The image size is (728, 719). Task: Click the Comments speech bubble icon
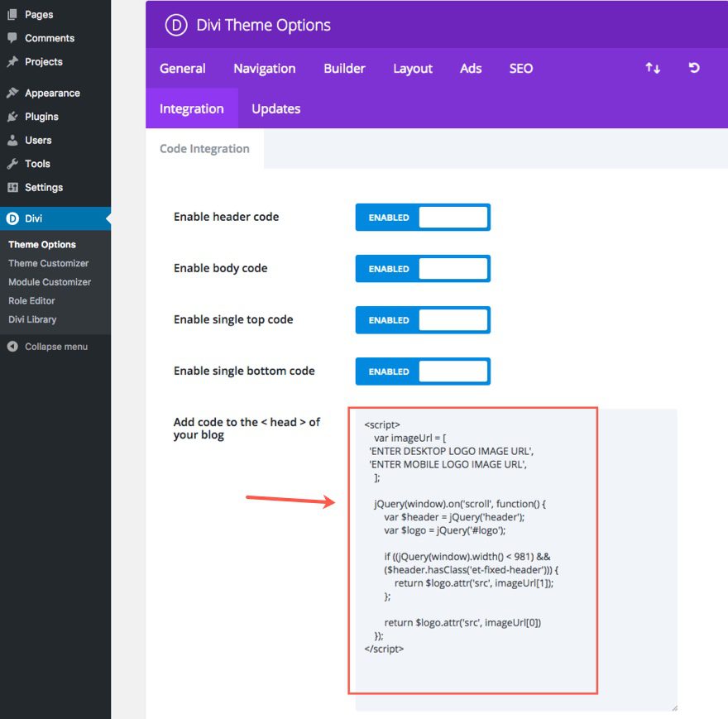[12, 37]
